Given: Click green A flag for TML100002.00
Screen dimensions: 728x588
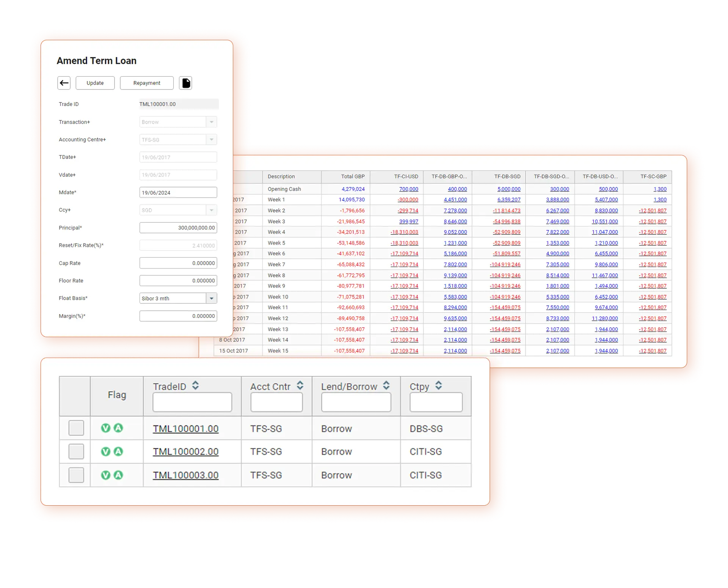Looking at the screenshot, I should tap(118, 451).
